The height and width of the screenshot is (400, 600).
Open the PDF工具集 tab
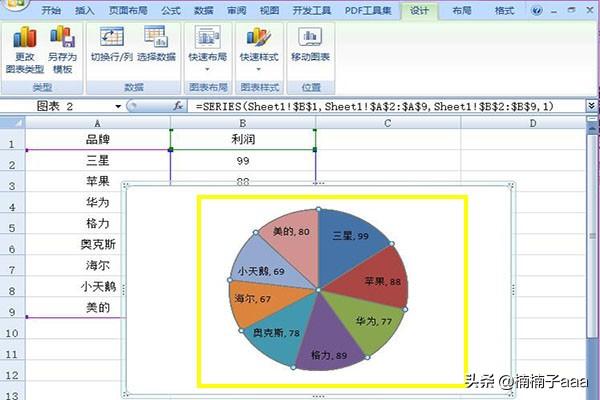coord(368,10)
